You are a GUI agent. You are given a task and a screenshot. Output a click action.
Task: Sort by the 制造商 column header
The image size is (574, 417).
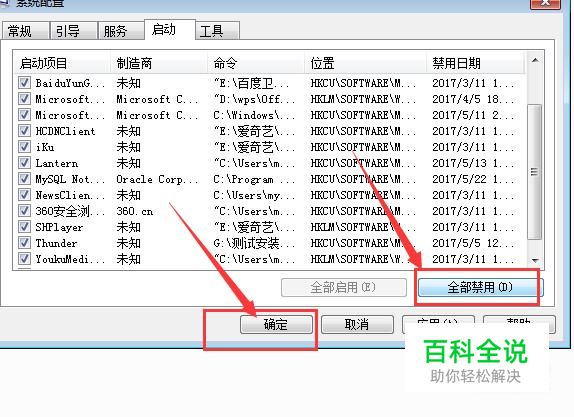point(159,63)
